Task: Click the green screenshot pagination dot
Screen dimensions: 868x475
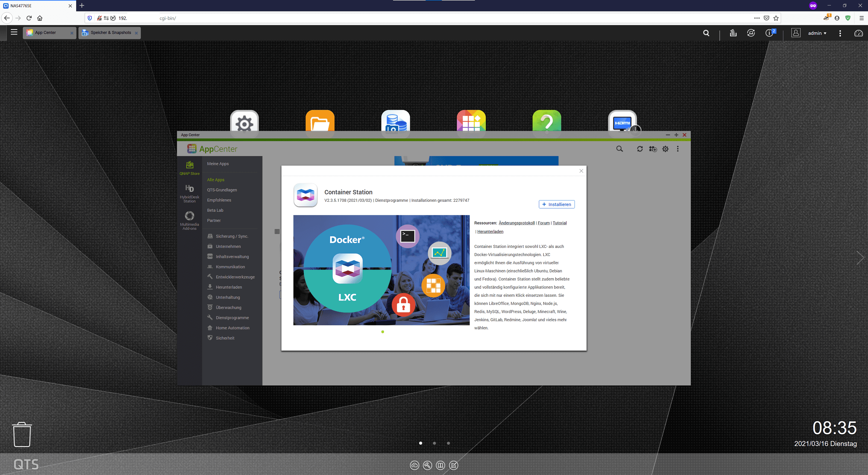Action: pyautogui.click(x=382, y=332)
